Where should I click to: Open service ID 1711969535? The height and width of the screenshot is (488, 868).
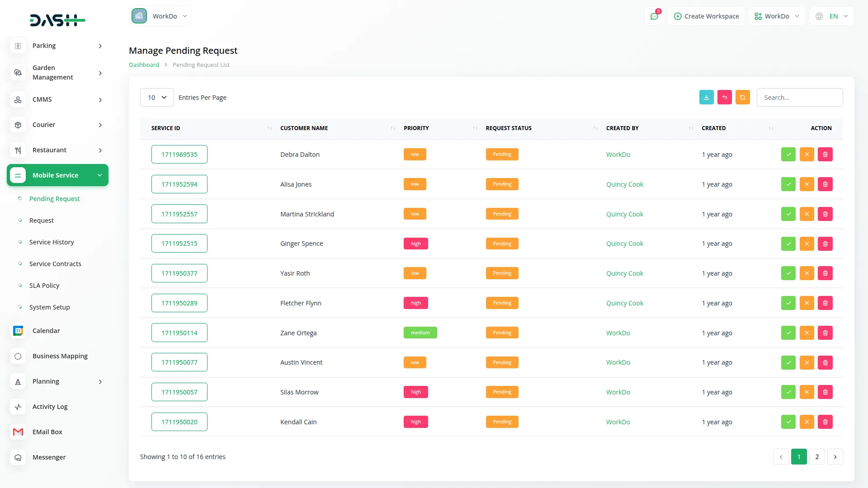pos(179,155)
